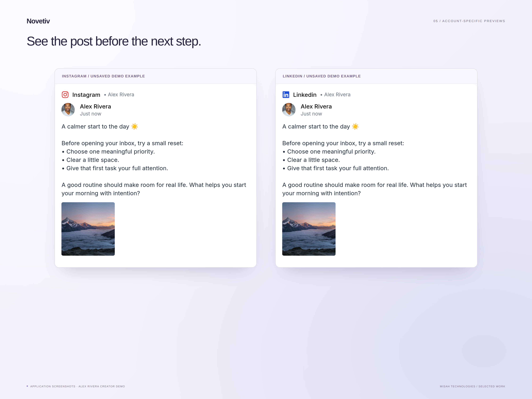Click '05 / ACCOUNT-SPECIFIC PREVIEWS' label

coord(469,21)
